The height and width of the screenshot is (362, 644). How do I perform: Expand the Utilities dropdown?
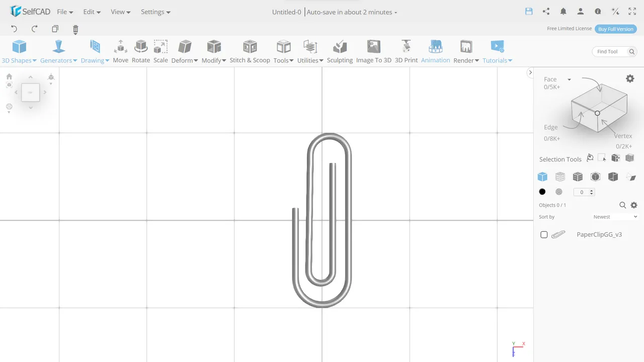tap(310, 52)
